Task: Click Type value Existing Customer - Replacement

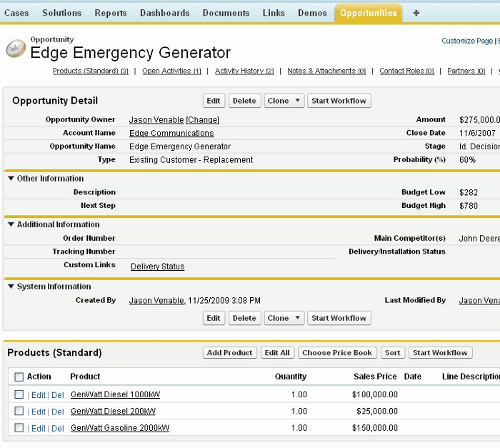Action: [x=191, y=160]
